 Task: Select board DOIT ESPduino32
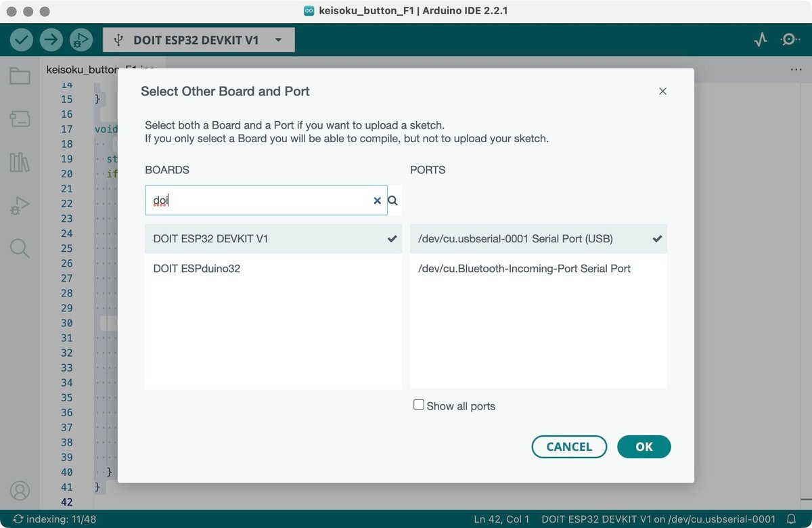point(273,269)
